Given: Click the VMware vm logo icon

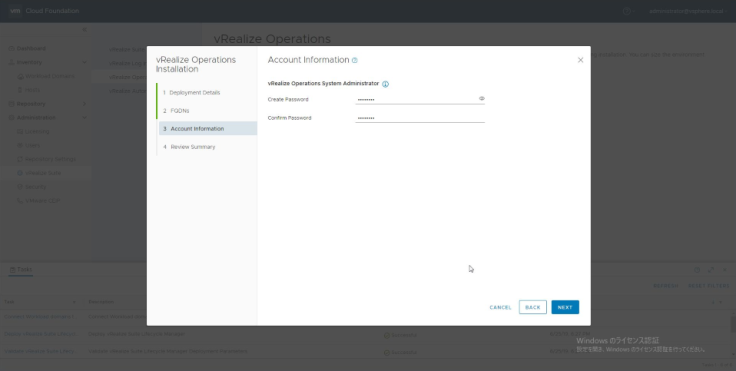Looking at the screenshot, I should pyautogui.click(x=15, y=11).
